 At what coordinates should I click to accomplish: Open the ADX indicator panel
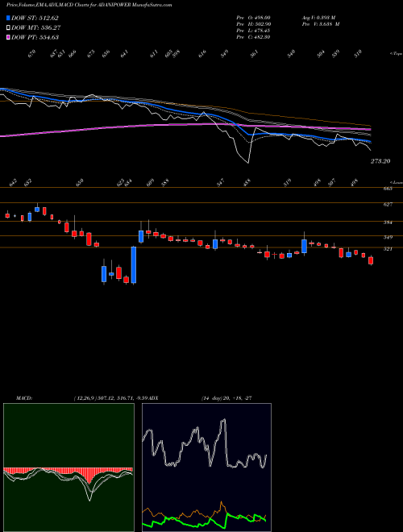[x=206, y=468]
